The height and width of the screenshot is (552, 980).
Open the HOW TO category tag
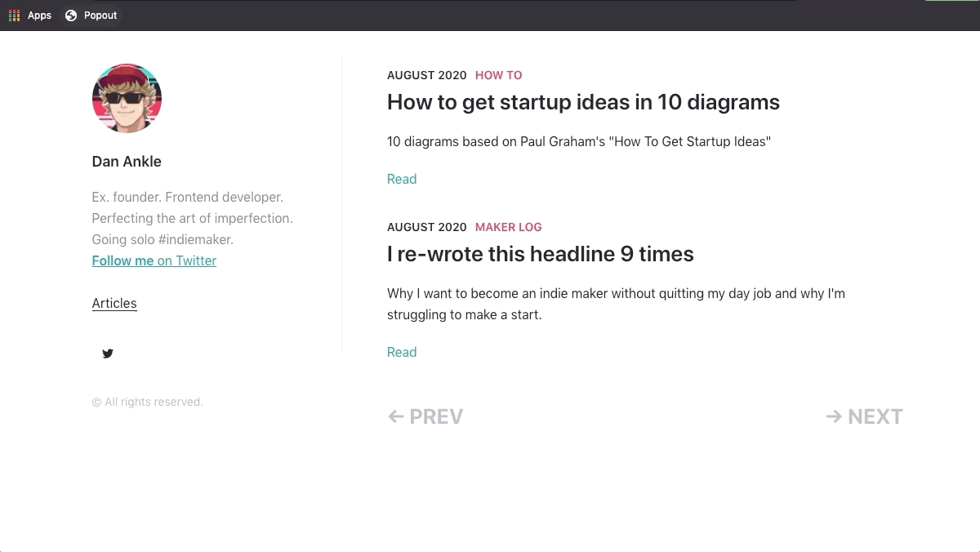pyautogui.click(x=499, y=75)
